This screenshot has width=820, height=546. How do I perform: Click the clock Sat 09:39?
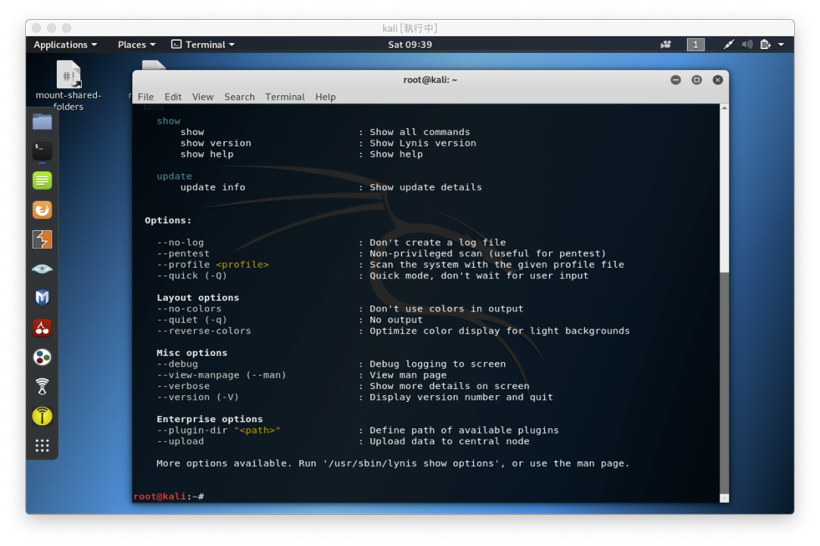point(410,44)
